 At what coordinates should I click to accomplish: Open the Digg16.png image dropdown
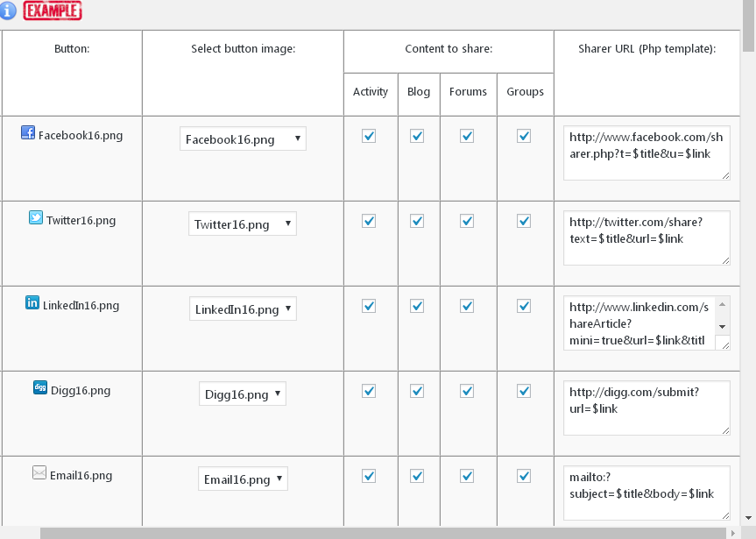coord(243,394)
